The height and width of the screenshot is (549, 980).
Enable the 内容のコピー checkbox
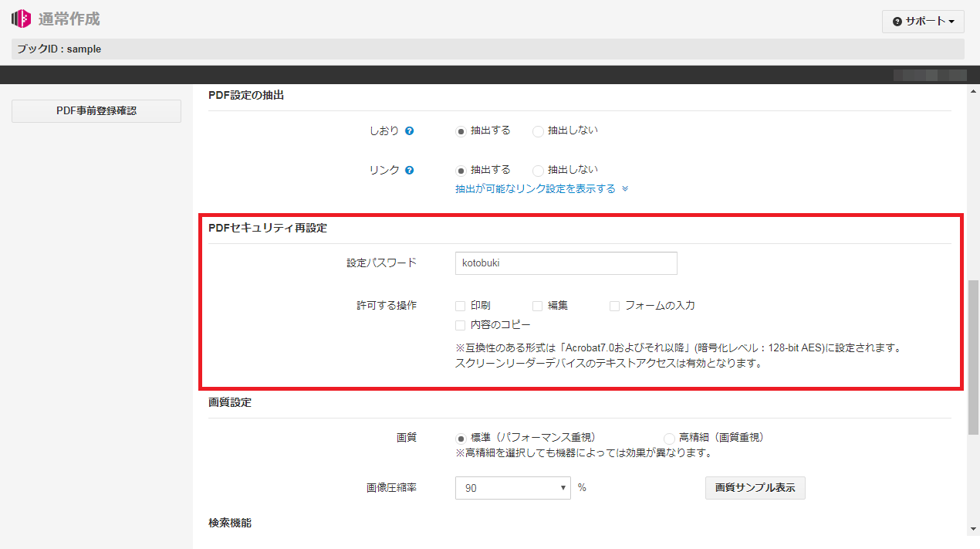[x=461, y=325]
